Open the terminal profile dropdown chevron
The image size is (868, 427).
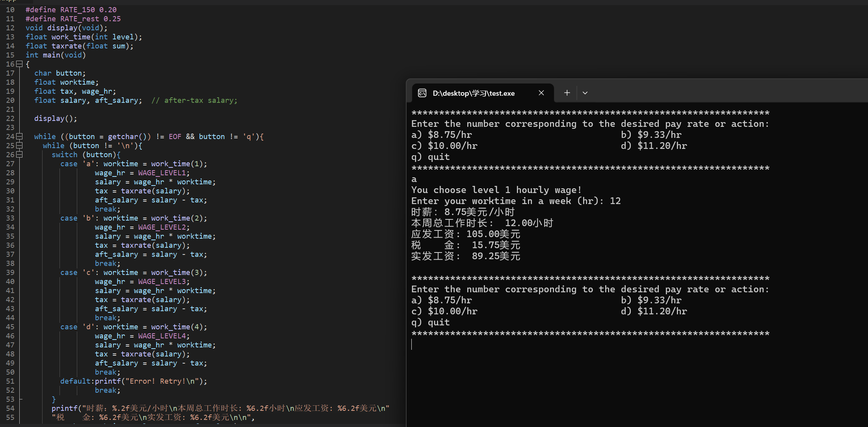click(585, 93)
